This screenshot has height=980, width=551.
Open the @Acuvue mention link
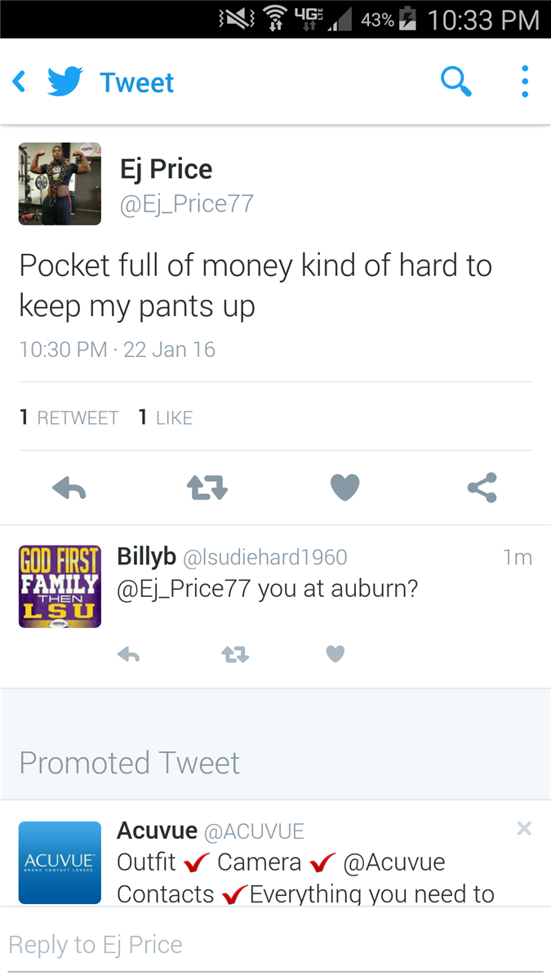(394, 862)
